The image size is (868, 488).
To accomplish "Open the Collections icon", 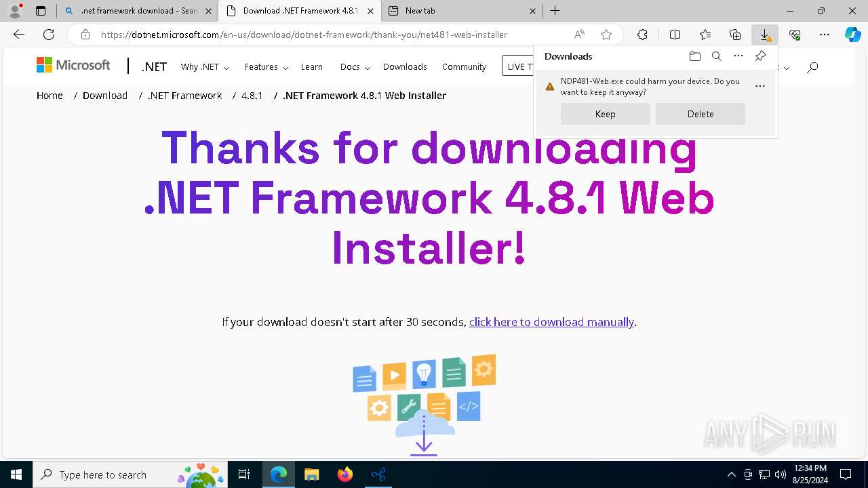I will tap(735, 35).
